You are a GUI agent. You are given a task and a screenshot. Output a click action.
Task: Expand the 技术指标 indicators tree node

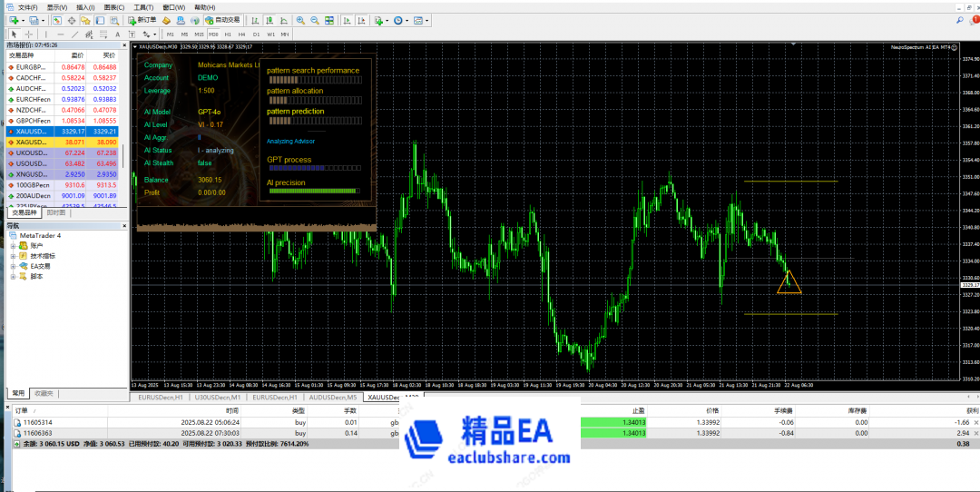click(14, 256)
